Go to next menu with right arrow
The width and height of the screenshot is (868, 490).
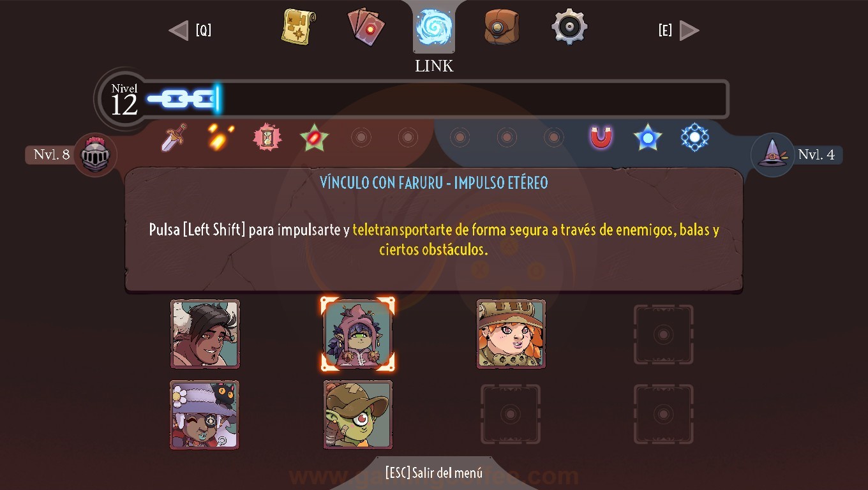(x=689, y=30)
